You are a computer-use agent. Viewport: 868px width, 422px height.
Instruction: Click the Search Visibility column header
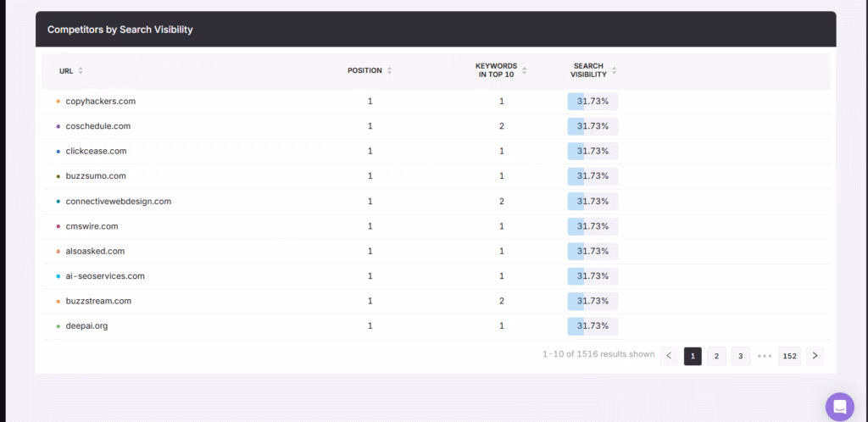tap(588, 70)
